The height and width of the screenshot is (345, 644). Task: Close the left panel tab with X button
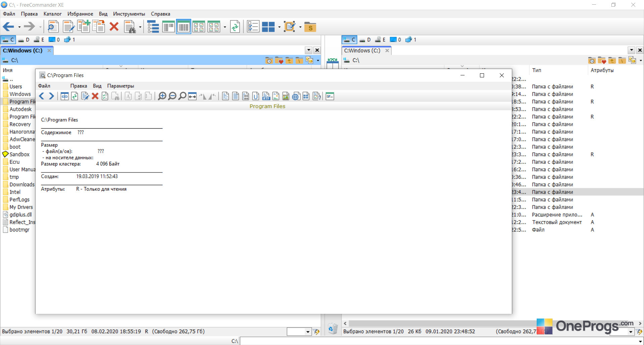pyautogui.click(x=317, y=50)
